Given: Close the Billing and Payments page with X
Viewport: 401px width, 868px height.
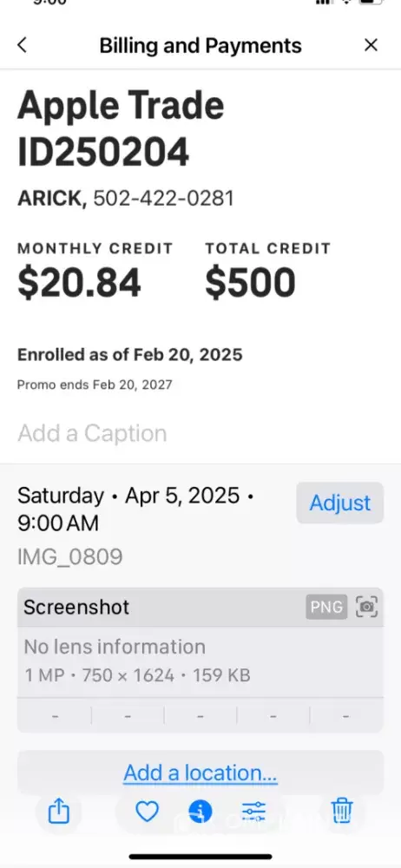Looking at the screenshot, I should [x=371, y=45].
